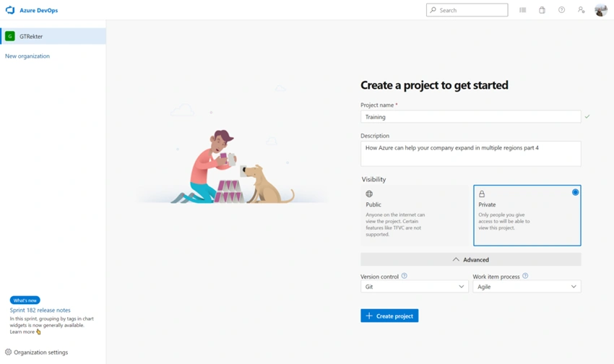Viewport: 614px width, 364px height.
Task: Open the help question mark icon
Action: [x=561, y=10]
